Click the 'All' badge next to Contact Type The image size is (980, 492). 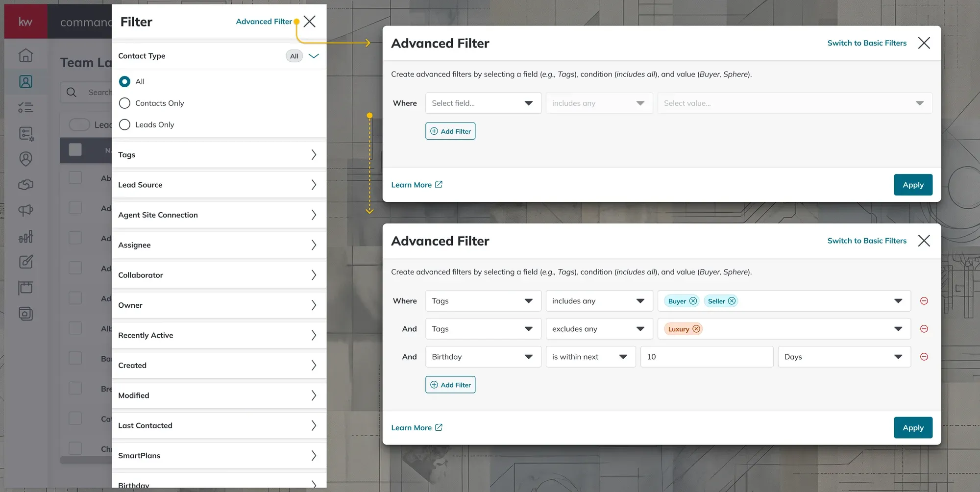[294, 56]
